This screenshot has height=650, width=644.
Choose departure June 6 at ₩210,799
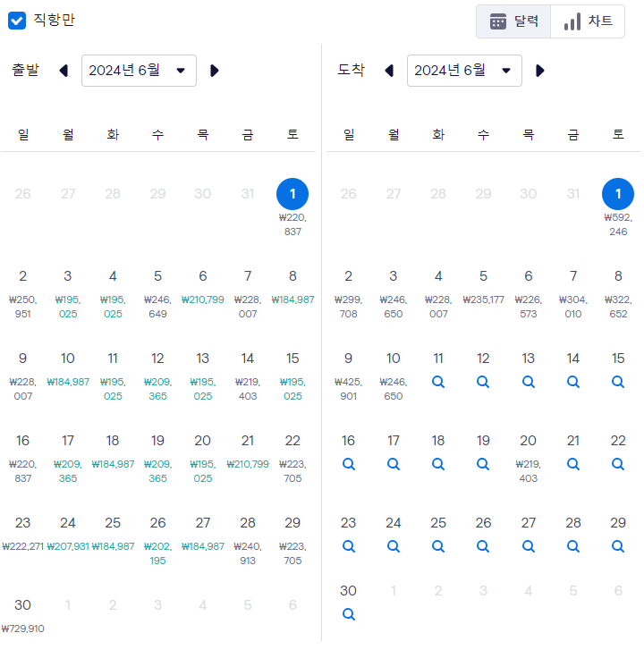coord(203,287)
